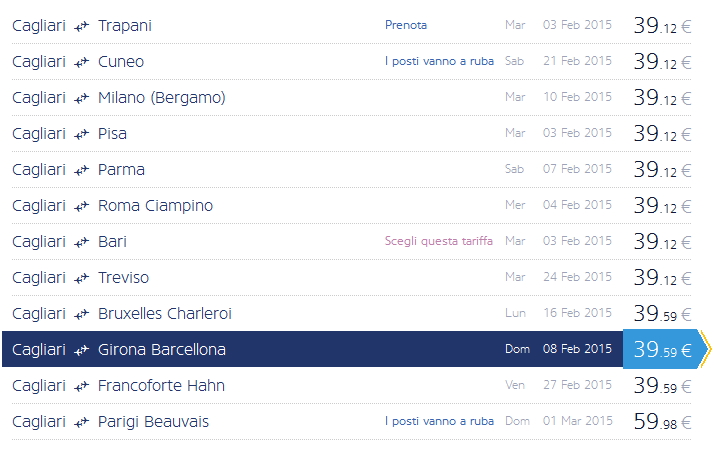Click the plane icon next to Parma
Image resolution: width=714 pixels, height=450 pixels.
point(82,170)
